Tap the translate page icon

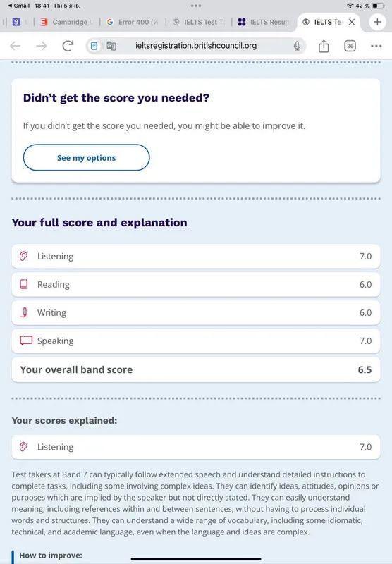[x=111, y=46]
